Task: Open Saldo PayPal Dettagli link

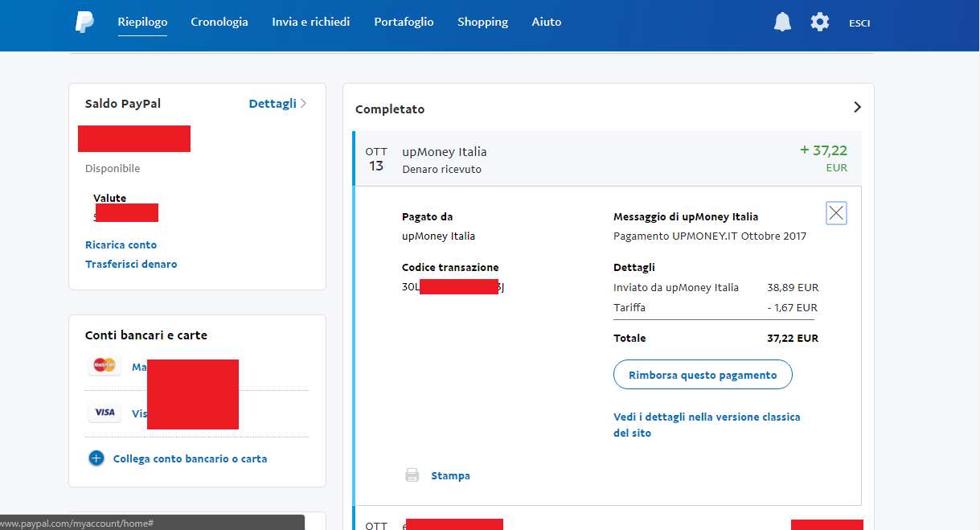Action: [x=277, y=104]
